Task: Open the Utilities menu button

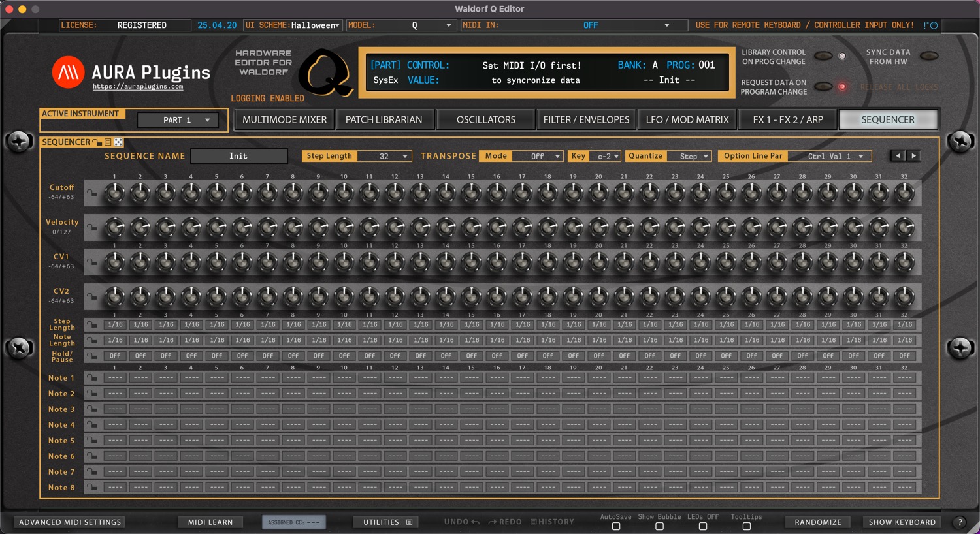Action: pyautogui.click(x=387, y=522)
